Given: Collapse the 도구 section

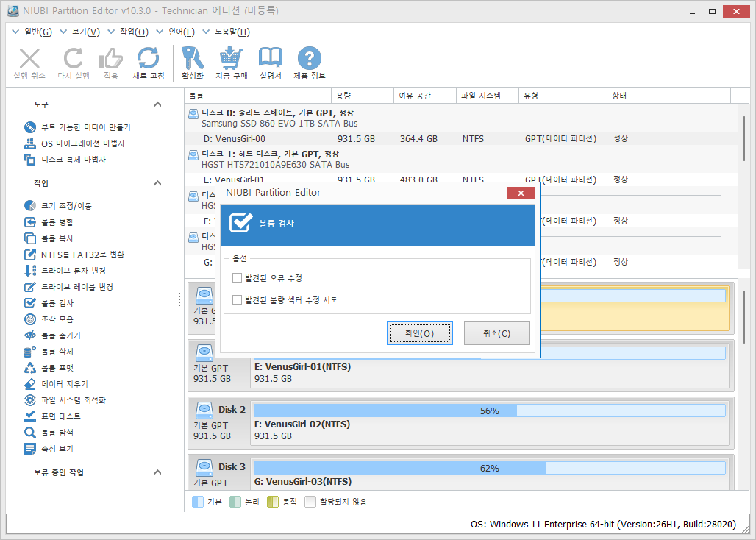Looking at the screenshot, I should (x=157, y=104).
